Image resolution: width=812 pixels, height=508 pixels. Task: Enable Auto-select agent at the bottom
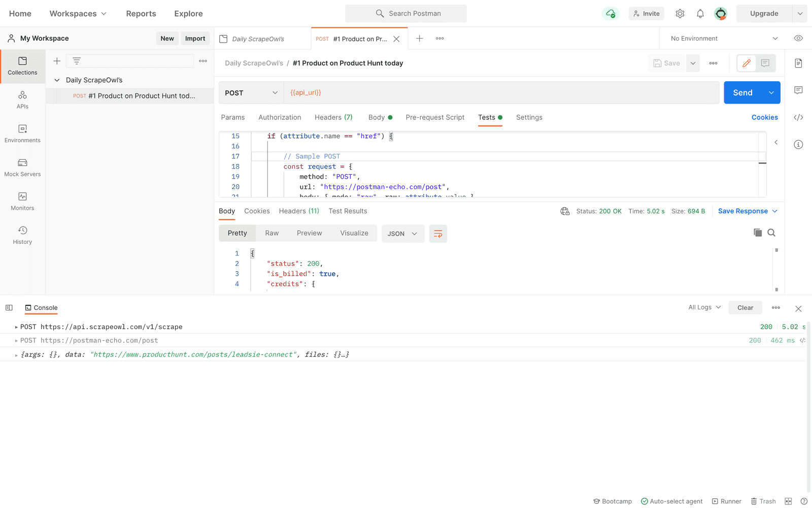coord(672,501)
